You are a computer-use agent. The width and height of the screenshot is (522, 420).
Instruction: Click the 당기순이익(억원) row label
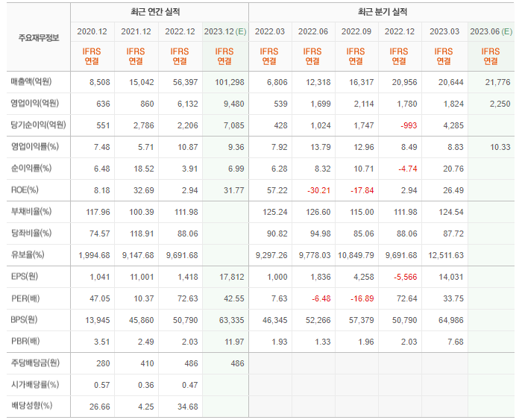[x=38, y=125]
